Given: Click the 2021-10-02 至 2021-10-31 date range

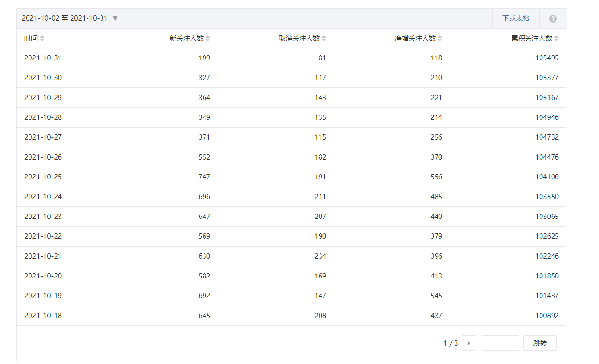Looking at the screenshot, I should pos(65,18).
